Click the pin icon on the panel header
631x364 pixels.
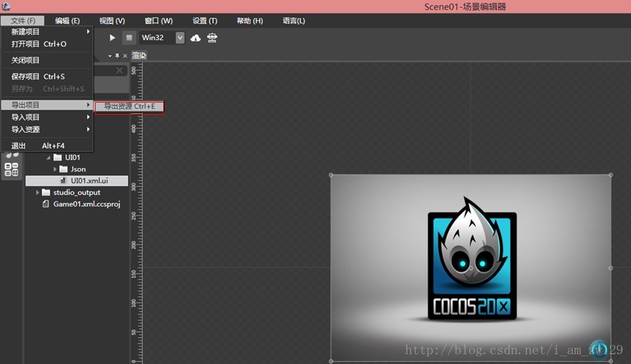click(117, 56)
